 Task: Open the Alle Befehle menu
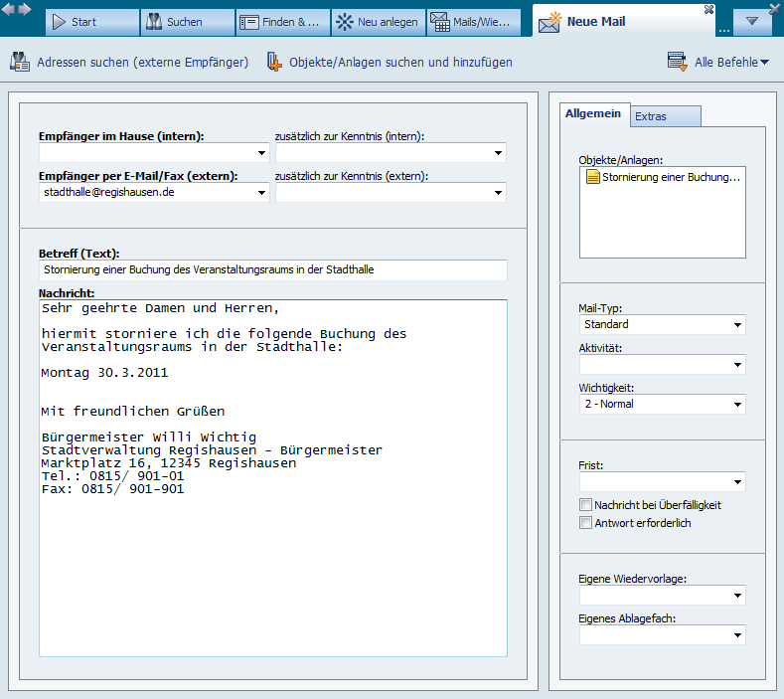coord(731,63)
